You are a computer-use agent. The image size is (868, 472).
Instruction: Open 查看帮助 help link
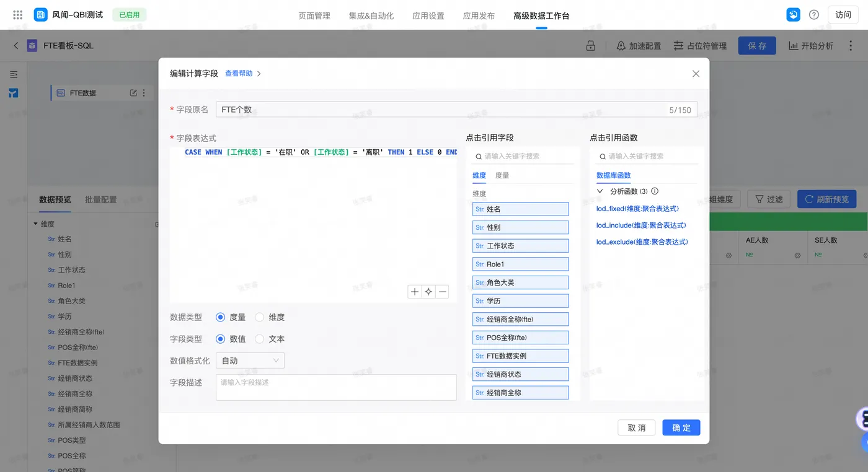coord(239,74)
